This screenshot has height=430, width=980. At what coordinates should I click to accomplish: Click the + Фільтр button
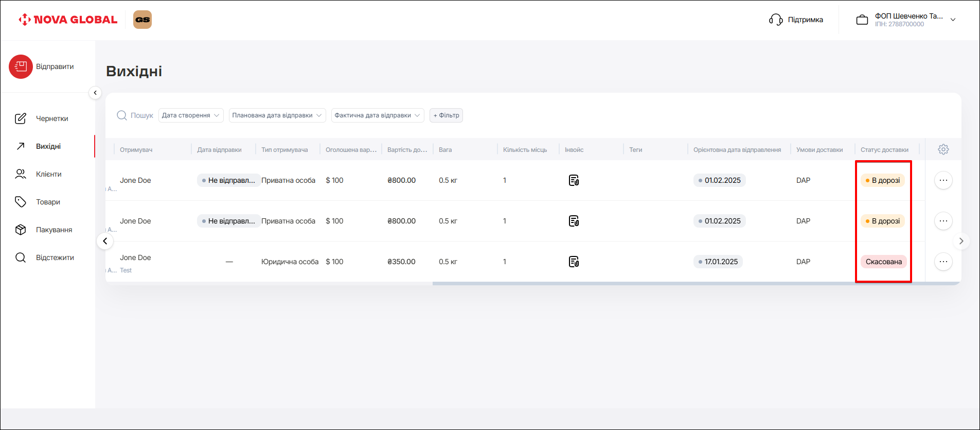pyautogui.click(x=446, y=115)
